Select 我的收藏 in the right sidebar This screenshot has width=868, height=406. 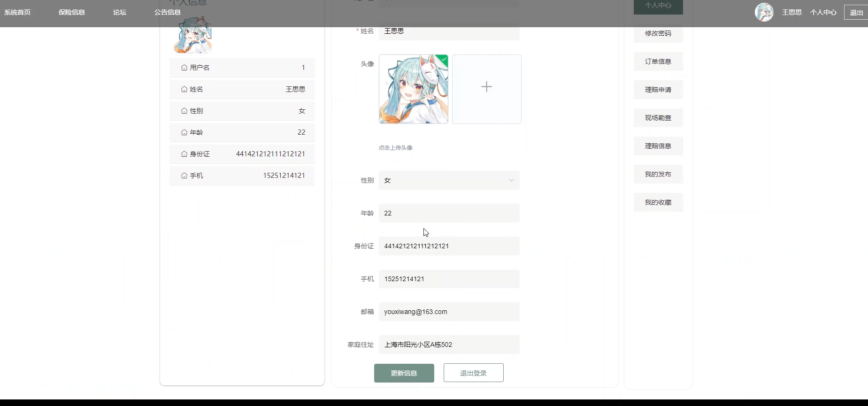(x=658, y=202)
